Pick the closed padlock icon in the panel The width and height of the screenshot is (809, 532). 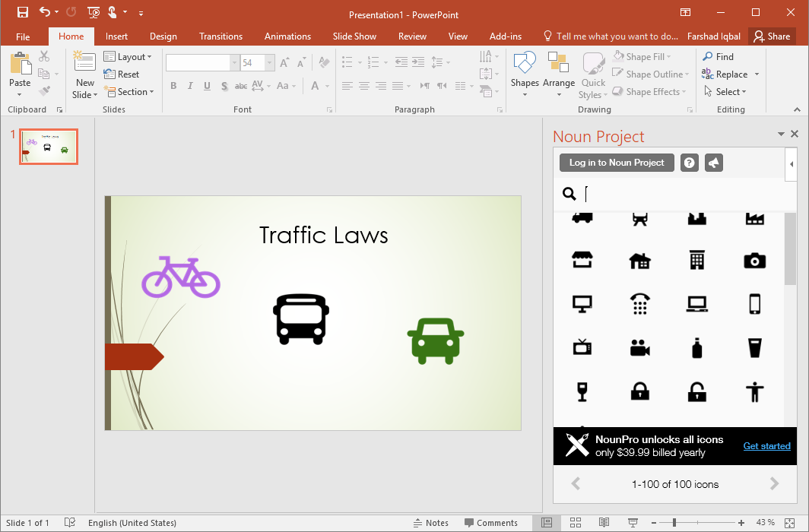coord(639,391)
